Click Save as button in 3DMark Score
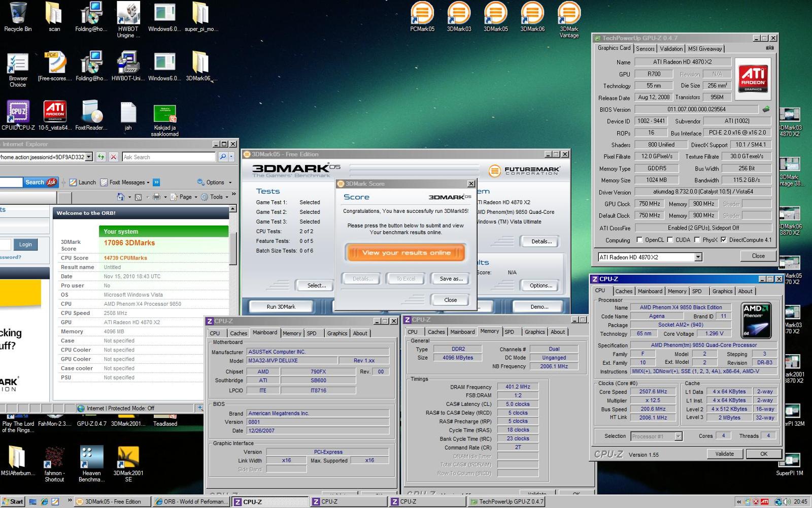Screen dimensions: 812x508 (451, 278)
